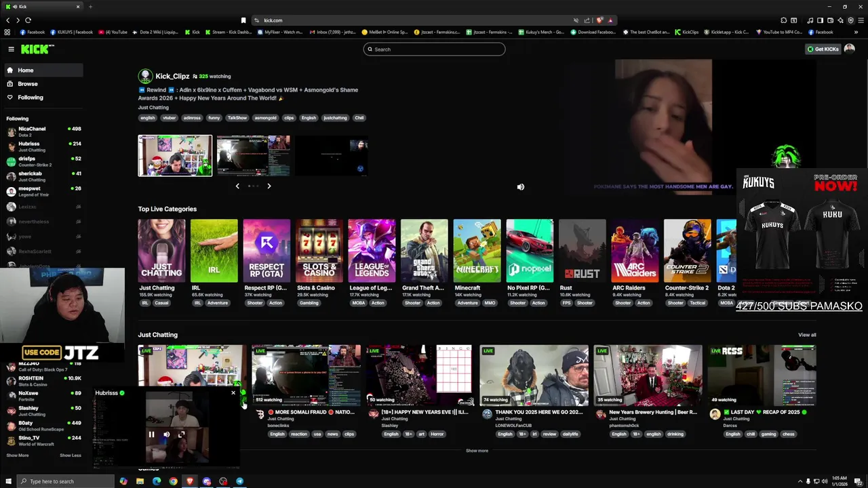
Task: Select second featured stream thumbnail
Action: 253,155
